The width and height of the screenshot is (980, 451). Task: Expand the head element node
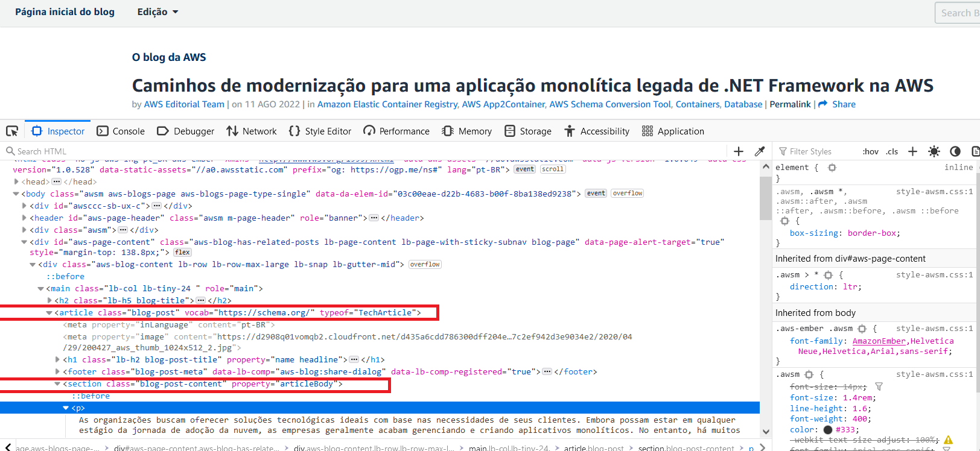16,181
